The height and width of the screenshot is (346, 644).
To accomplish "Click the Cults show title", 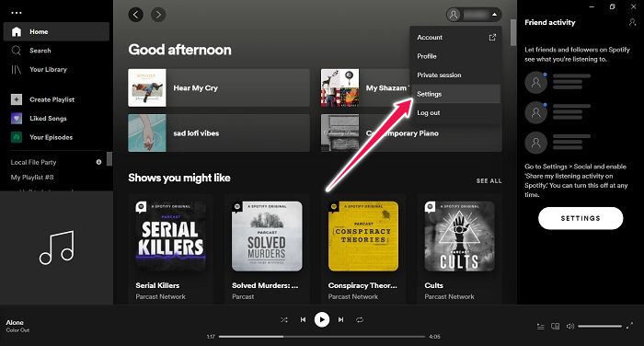I will (433, 285).
